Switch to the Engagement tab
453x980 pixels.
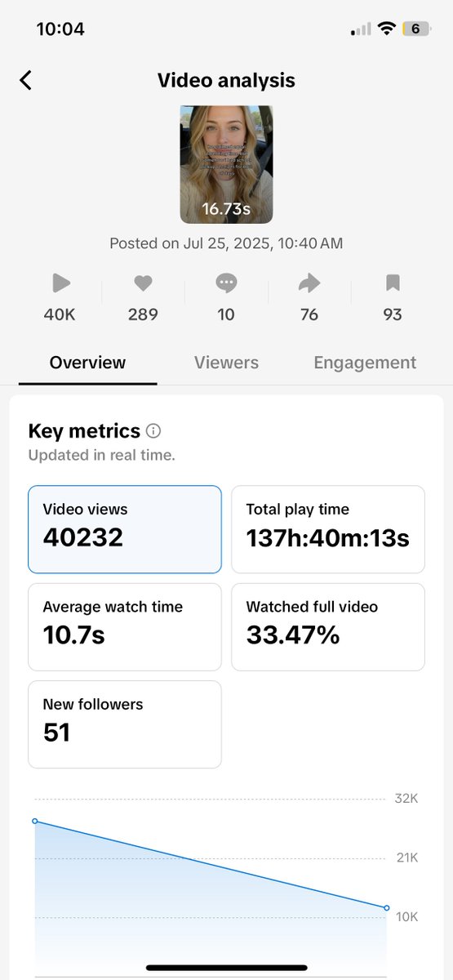coord(365,363)
